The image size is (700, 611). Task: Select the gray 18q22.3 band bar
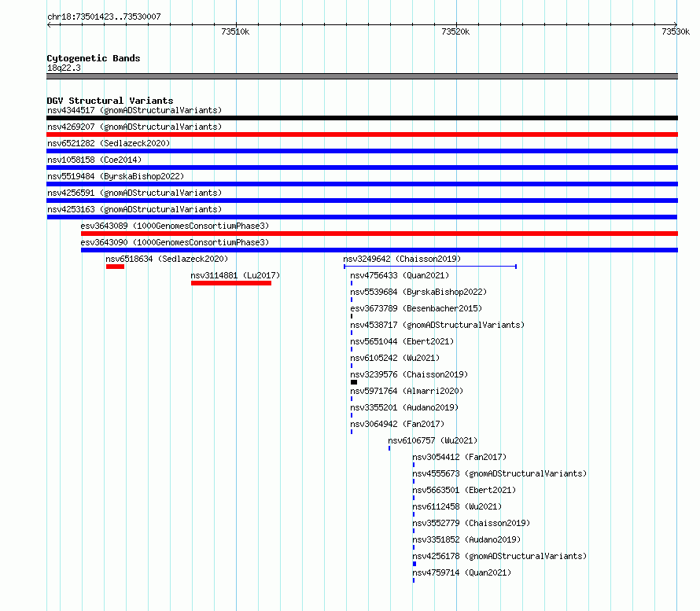tap(362, 76)
